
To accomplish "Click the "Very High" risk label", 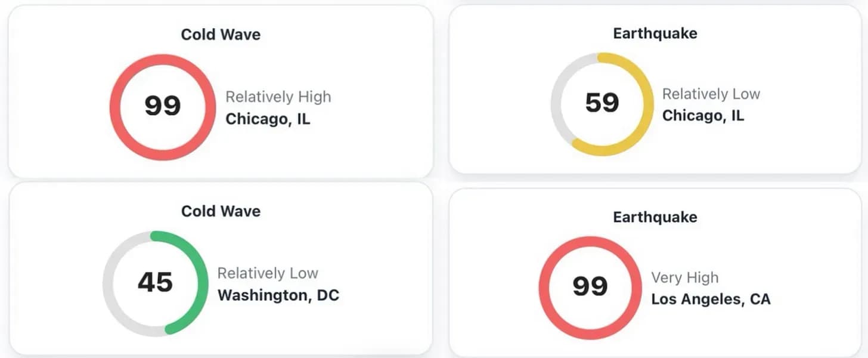I will [685, 277].
